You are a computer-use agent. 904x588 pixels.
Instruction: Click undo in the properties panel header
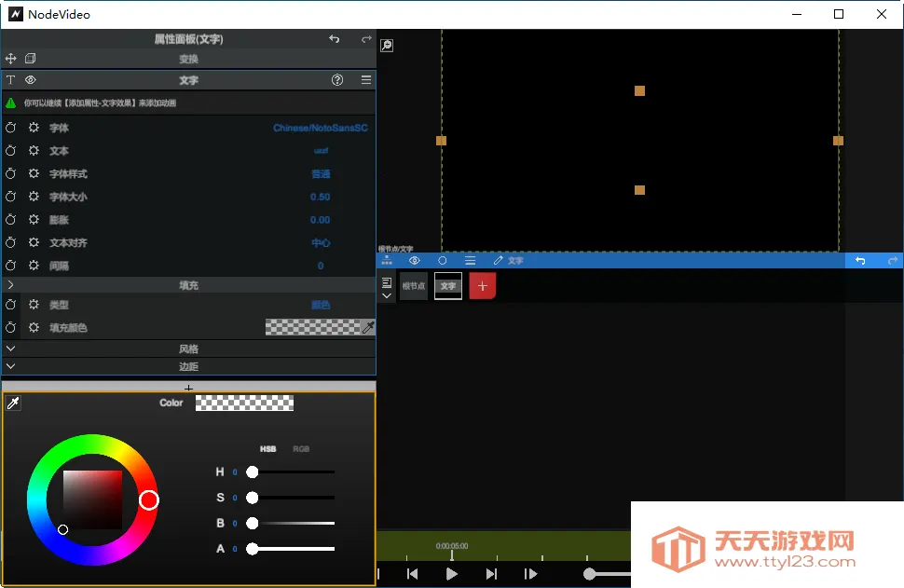click(335, 38)
